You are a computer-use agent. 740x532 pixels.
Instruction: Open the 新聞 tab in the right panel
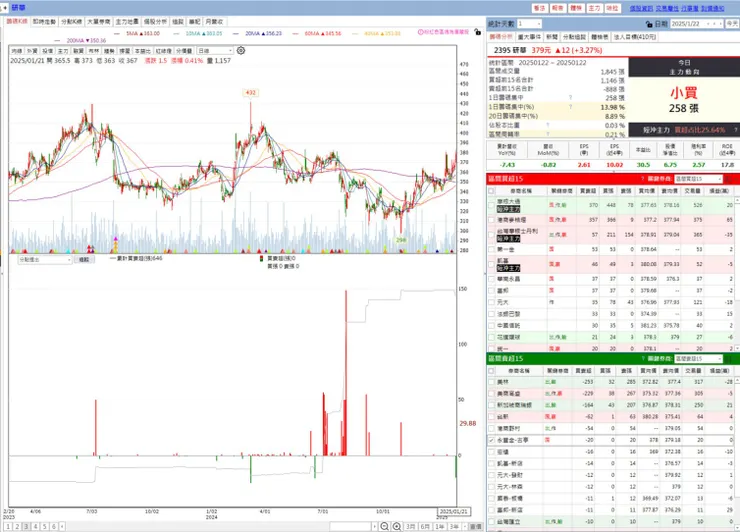click(x=552, y=37)
